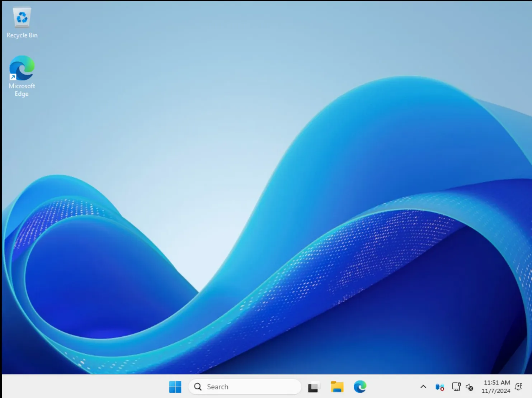The image size is (532, 398).
Task: Select the Microsoft Edge desktop label
Action: pos(22,90)
